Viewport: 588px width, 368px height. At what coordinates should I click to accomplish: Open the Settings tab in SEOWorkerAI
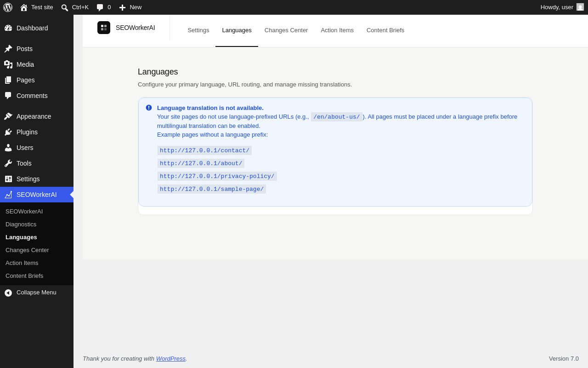pos(198,30)
